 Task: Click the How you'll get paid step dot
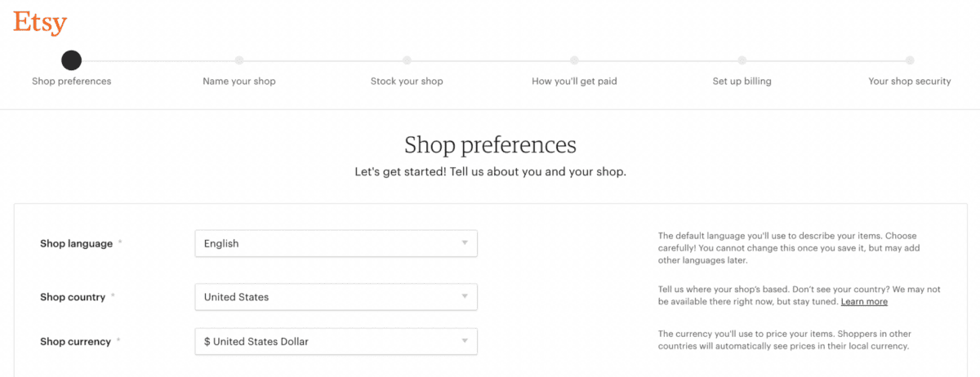(x=574, y=60)
